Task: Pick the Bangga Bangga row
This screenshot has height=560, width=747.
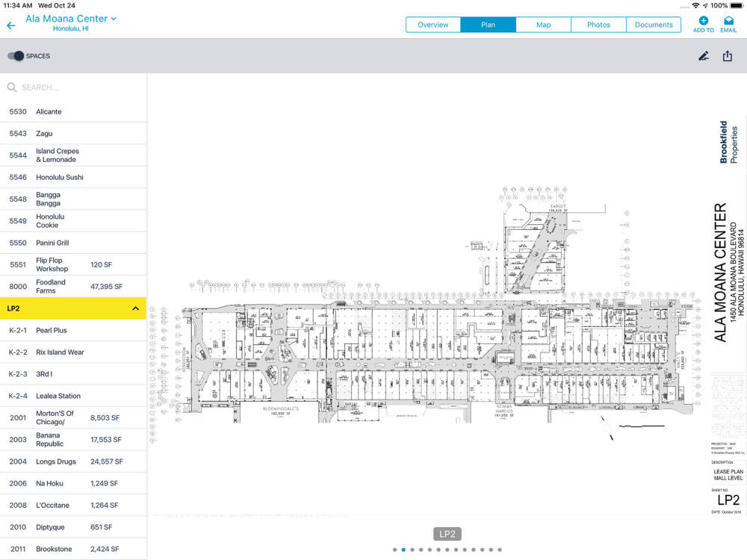Action: click(x=73, y=199)
